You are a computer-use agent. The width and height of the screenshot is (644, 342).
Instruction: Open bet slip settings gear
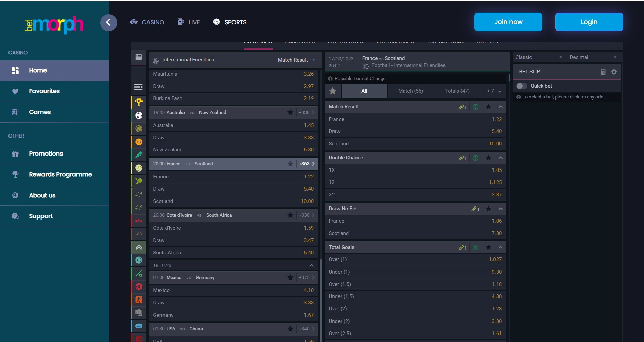click(x=614, y=72)
